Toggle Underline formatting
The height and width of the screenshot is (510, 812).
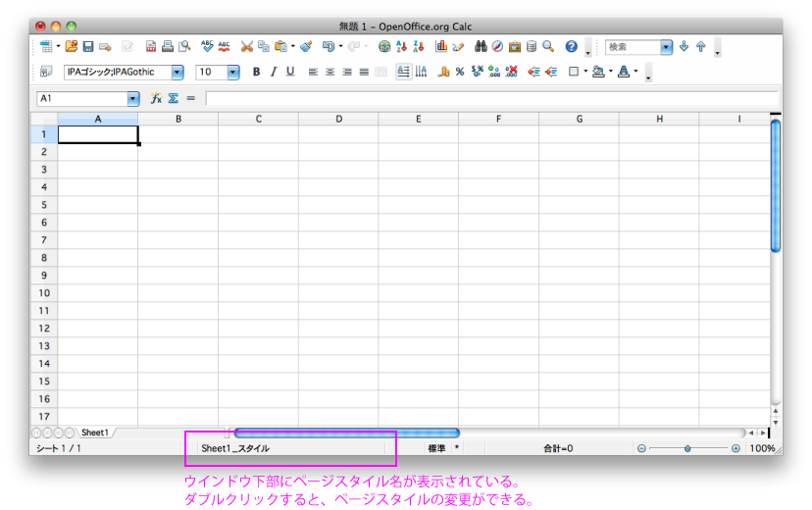pos(290,72)
